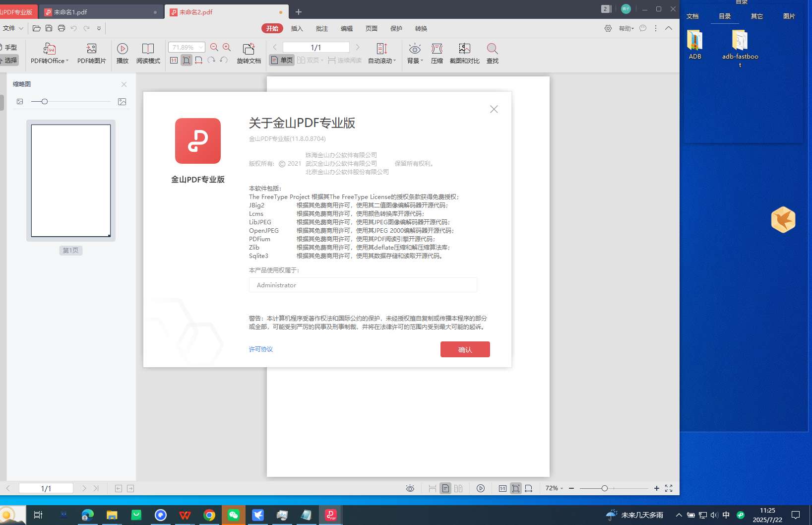Open 阅读模式 reading mode
Image resolution: width=812 pixels, height=525 pixels.
148,49
